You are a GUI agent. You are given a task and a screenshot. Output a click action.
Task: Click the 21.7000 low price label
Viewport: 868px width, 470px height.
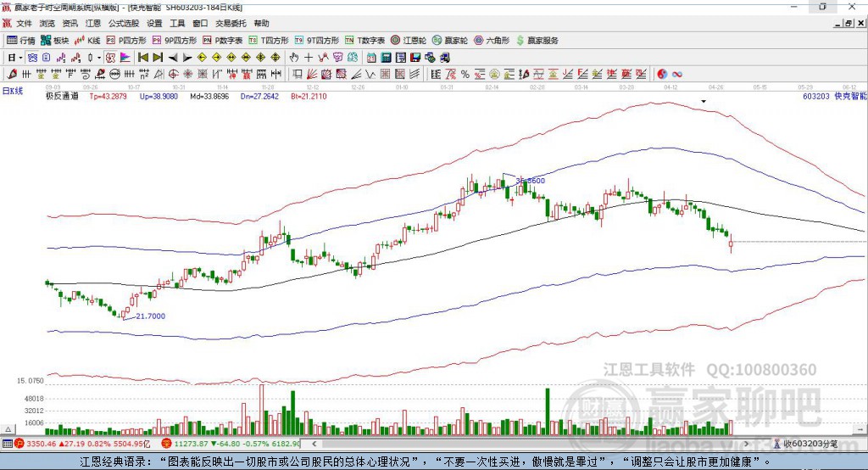pos(151,316)
